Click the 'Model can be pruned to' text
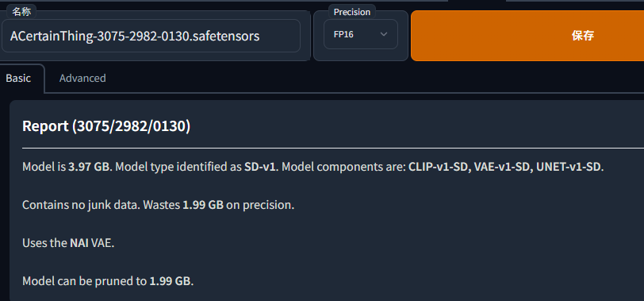644x301 pixels. [84, 281]
